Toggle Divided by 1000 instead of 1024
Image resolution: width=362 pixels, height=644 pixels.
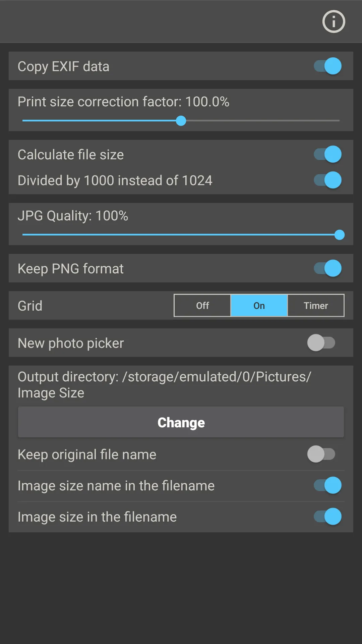click(327, 180)
